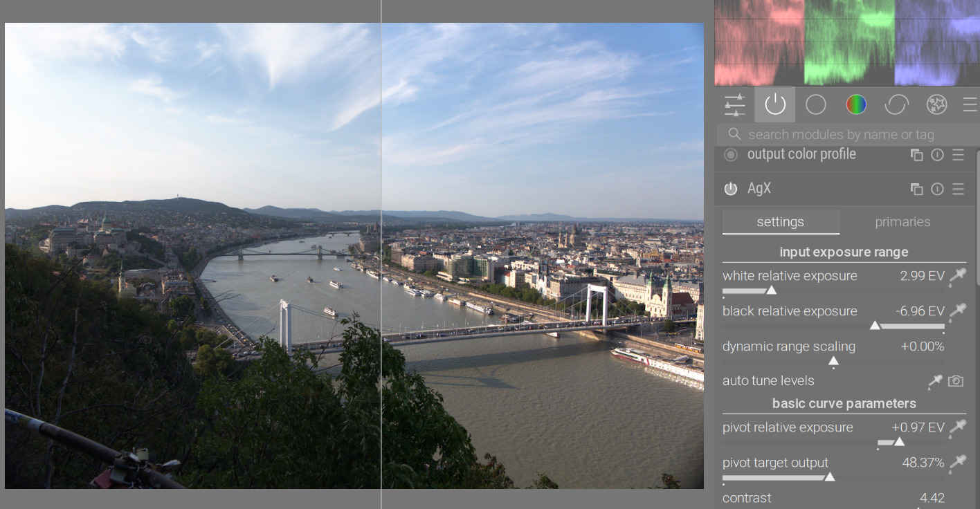
Task: Open the module groups presets menu
Action: tap(970, 105)
